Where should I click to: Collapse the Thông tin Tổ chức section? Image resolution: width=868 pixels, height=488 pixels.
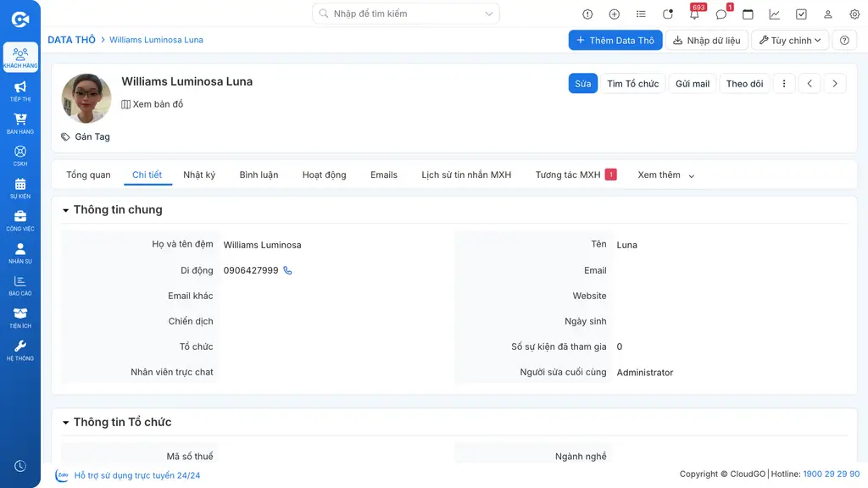pyautogui.click(x=65, y=423)
